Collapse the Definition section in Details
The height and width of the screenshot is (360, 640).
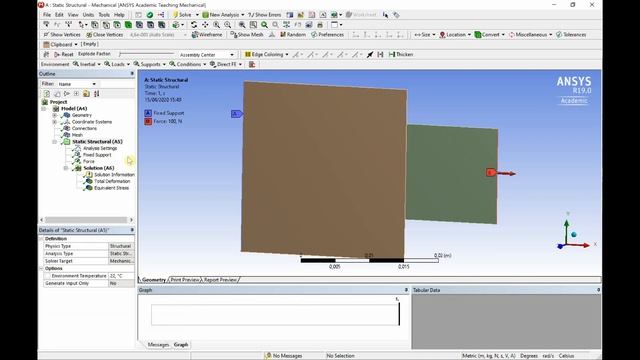(x=42, y=239)
